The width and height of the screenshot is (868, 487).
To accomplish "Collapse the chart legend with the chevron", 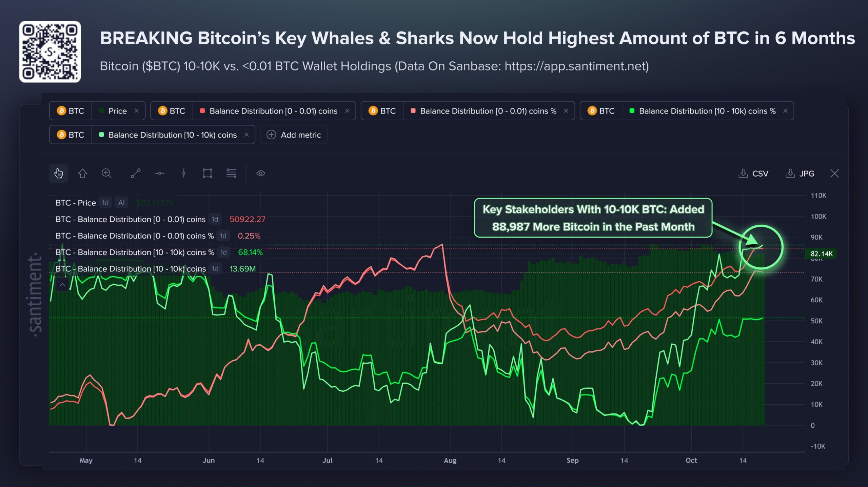I will click(62, 285).
